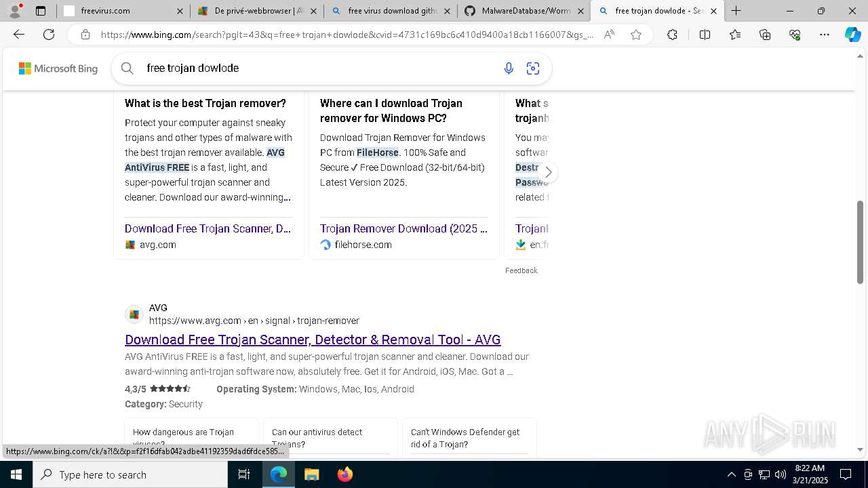868x488 pixels.
Task: Open Task View on the taskbar
Action: tap(244, 474)
